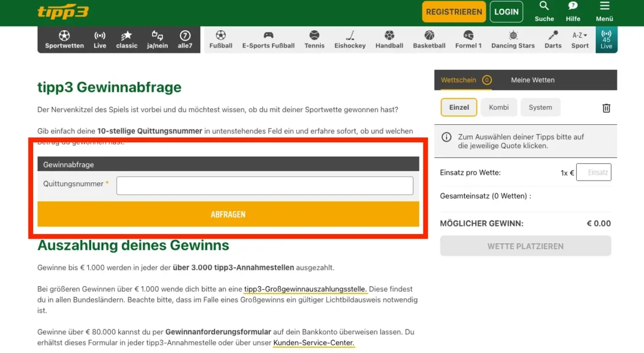The image size is (644, 353).
Task: Switch bet type to Kombi
Action: tap(499, 107)
